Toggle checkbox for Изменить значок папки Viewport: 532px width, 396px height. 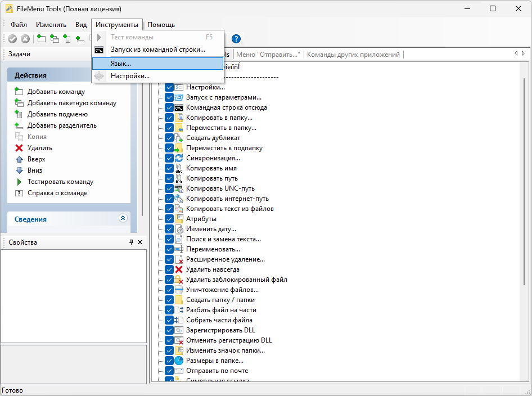(169, 350)
